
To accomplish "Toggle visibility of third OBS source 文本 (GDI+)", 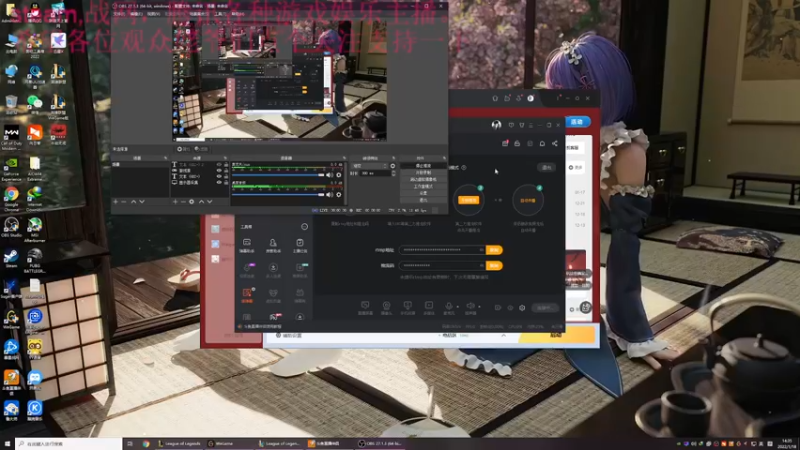I will point(219,176).
